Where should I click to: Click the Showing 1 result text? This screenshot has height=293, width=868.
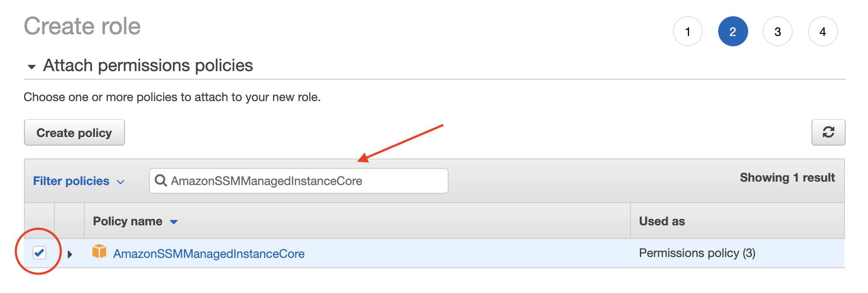point(787,177)
